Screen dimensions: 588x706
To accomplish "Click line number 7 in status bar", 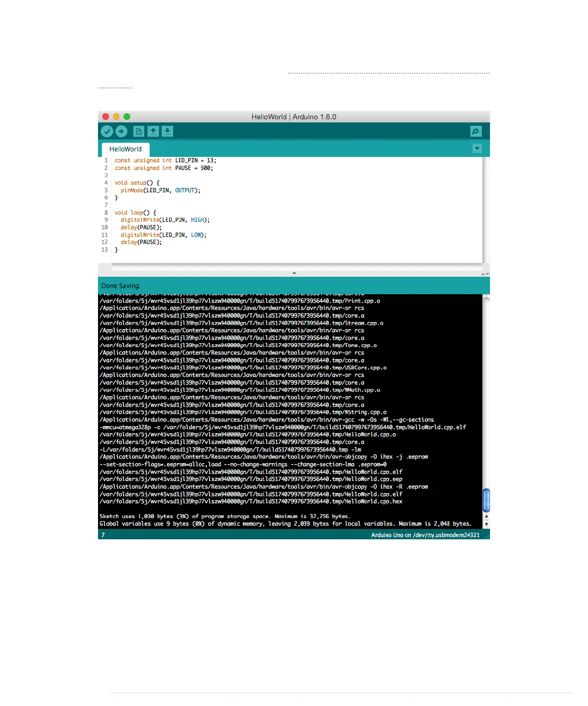I will tap(103, 535).
